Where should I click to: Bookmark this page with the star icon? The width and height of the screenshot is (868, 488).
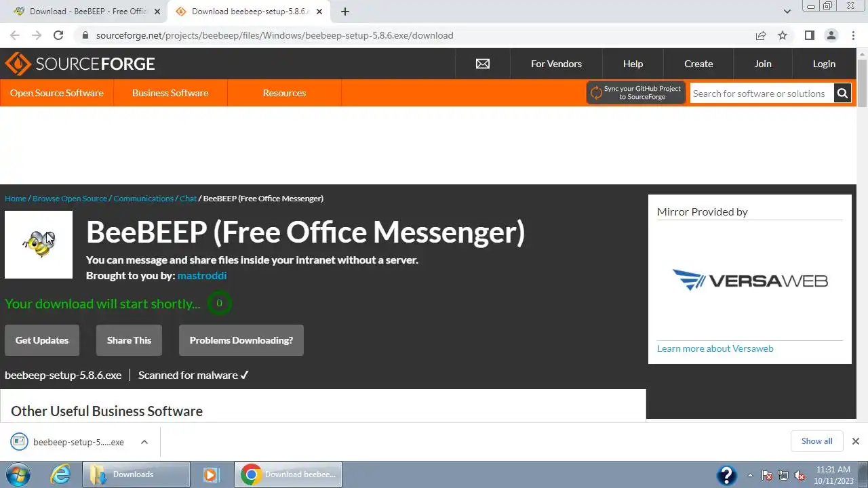[783, 35]
